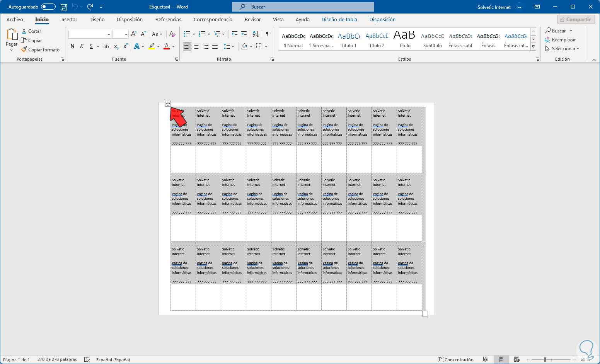
Task: Toggle justified text alignment
Action: [215, 46]
